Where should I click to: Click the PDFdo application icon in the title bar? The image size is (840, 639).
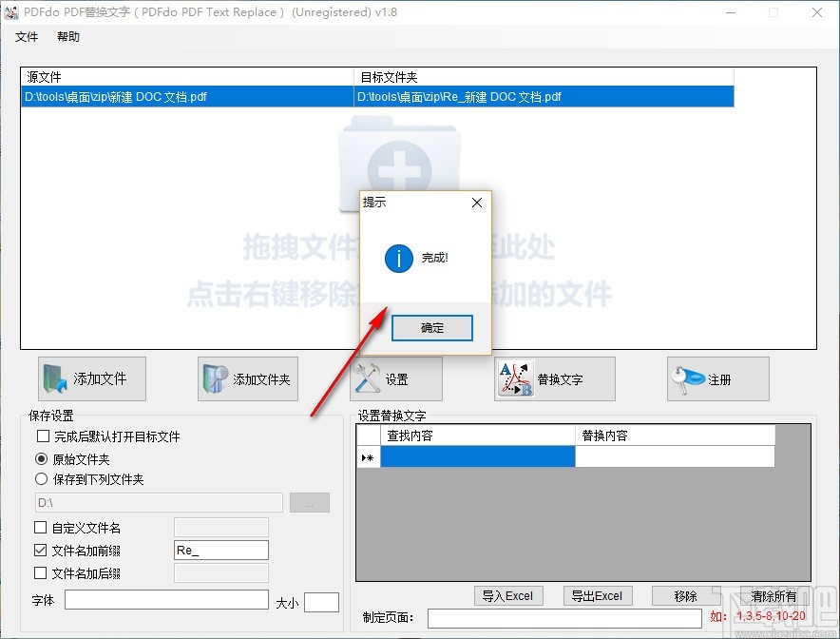coord(13,11)
